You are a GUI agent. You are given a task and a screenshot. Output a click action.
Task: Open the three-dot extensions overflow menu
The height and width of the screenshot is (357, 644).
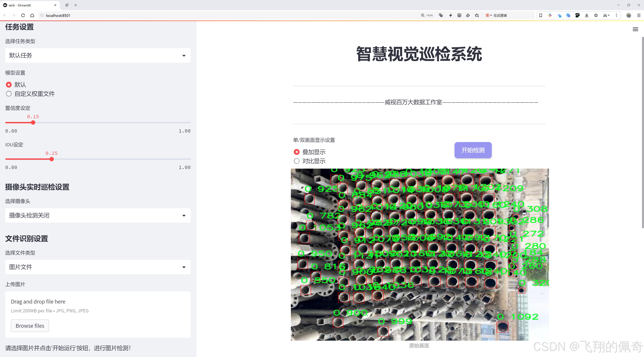pyautogui.click(x=616, y=15)
